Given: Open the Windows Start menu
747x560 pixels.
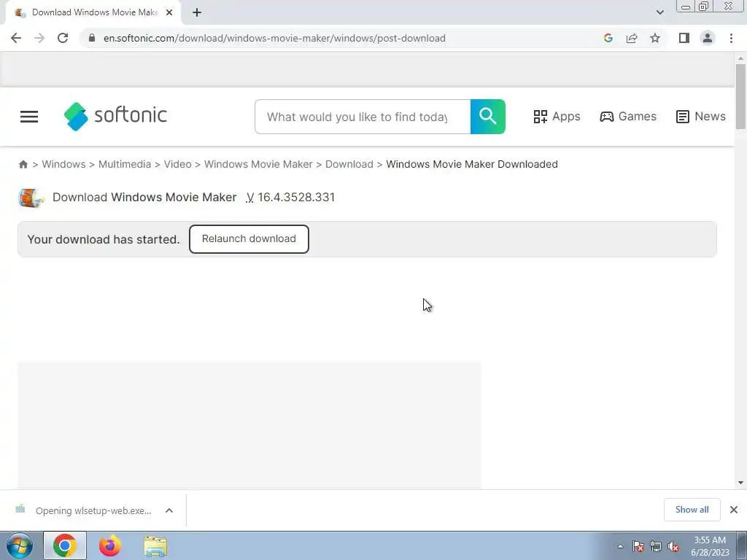Looking at the screenshot, I should tap(20, 545).
